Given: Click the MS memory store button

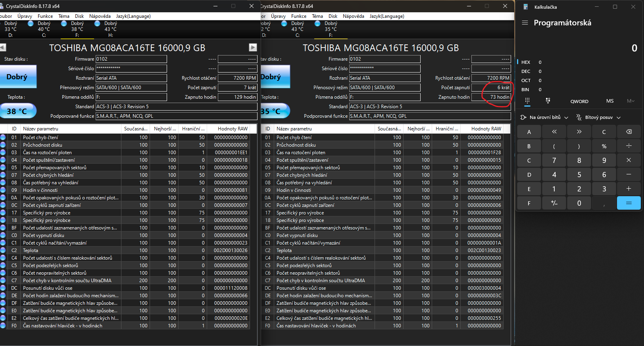Looking at the screenshot, I should 610,101.
